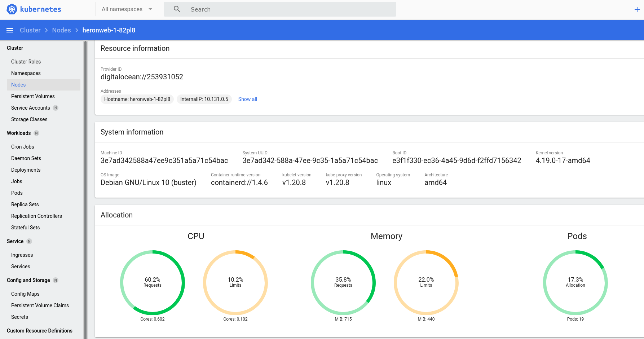This screenshot has height=339, width=644.
Task: Click the N badge next to Service
Action: point(29,241)
